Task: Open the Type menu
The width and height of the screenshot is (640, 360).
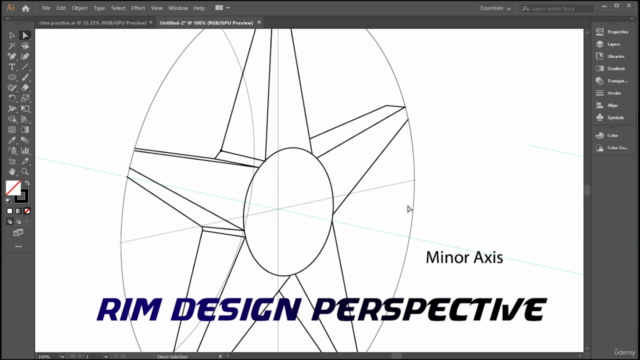Action: tap(99, 8)
